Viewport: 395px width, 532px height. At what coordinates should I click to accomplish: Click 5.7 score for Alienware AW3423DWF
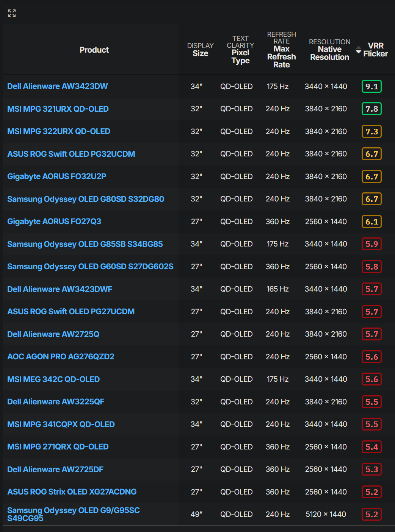371,289
